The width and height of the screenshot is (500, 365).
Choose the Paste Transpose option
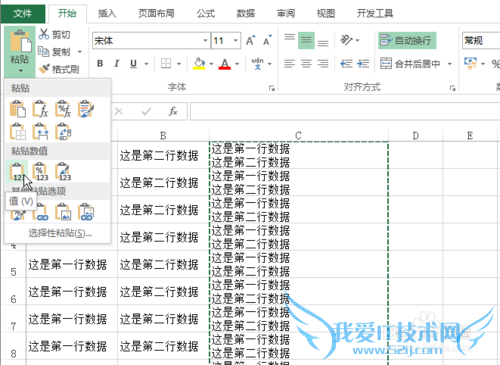pyautogui.click(x=63, y=131)
